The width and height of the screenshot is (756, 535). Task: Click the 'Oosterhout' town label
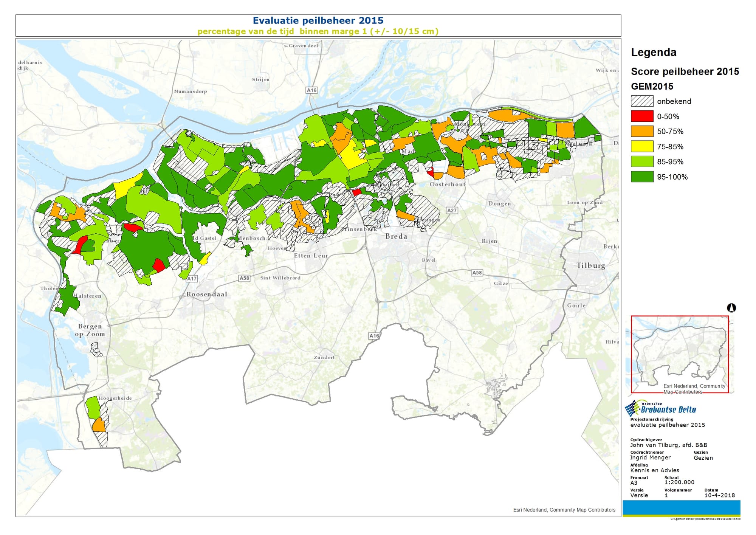tap(447, 184)
